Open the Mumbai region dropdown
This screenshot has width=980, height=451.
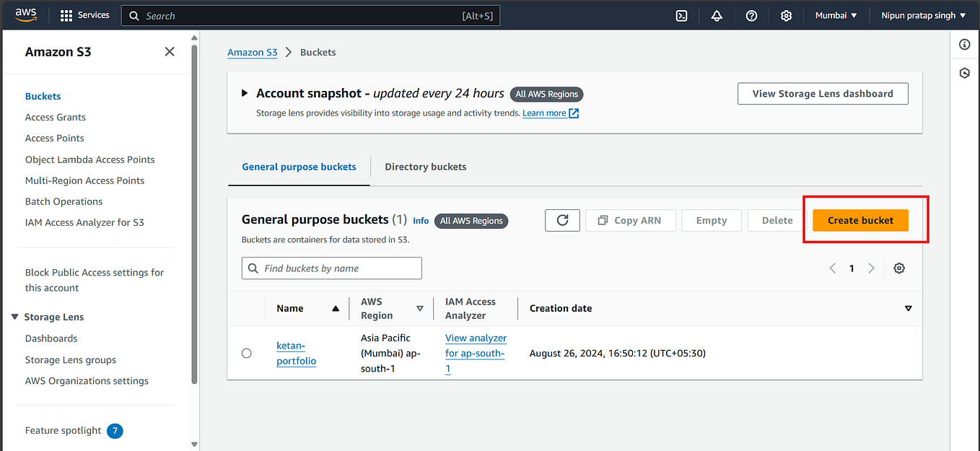point(836,15)
